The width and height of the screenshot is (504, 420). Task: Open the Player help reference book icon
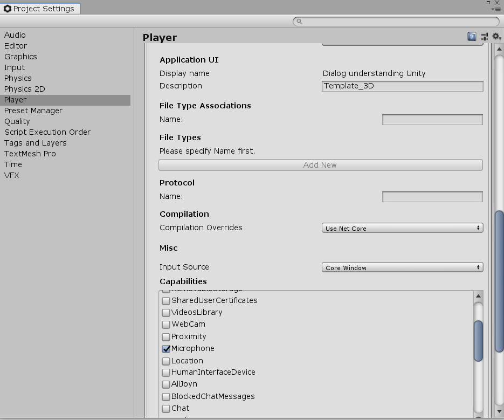click(472, 37)
